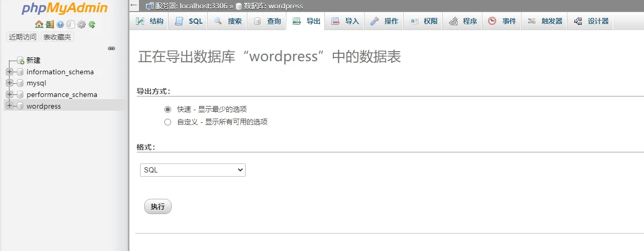Expand the mysql database node
644x251 pixels.
pos(10,83)
